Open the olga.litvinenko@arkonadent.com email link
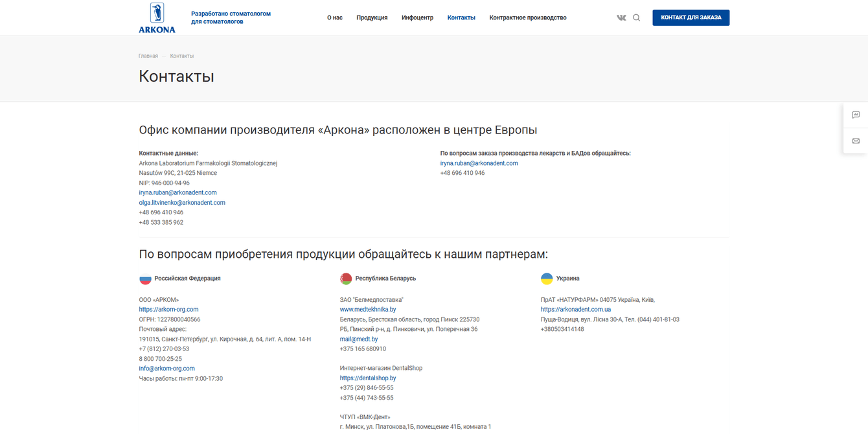Image resolution: width=868 pixels, height=434 pixels. click(x=182, y=203)
